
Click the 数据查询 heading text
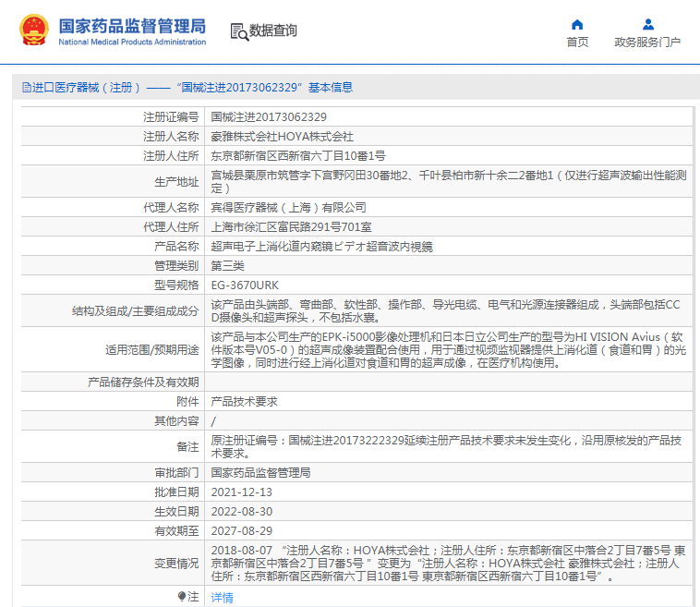(x=272, y=30)
